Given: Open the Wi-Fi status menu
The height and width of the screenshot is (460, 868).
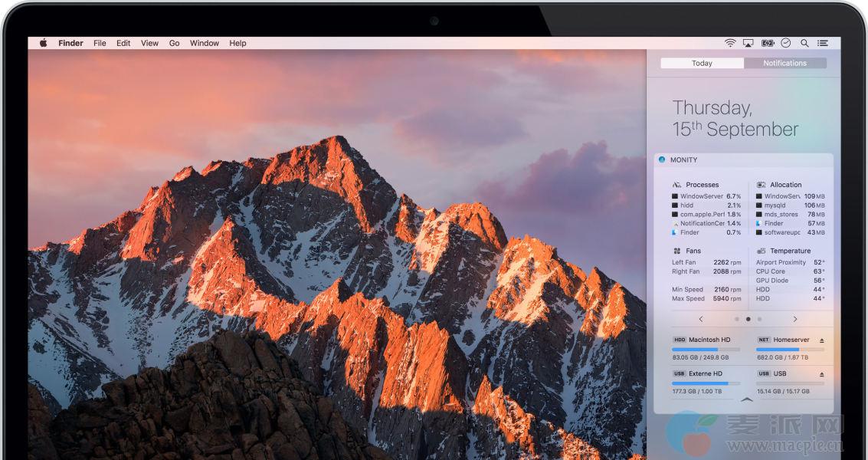Looking at the screenshot, I should click(730, 43).
